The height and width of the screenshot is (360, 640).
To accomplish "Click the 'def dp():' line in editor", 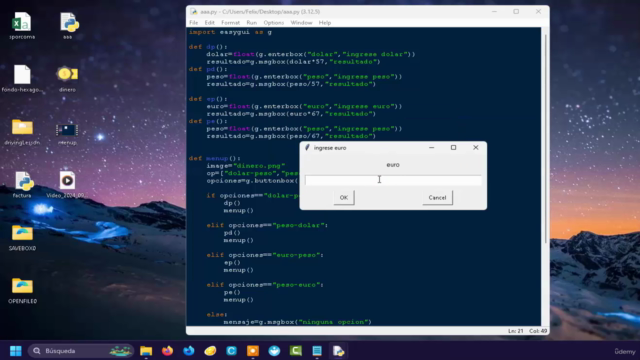I will click(208, 47).
